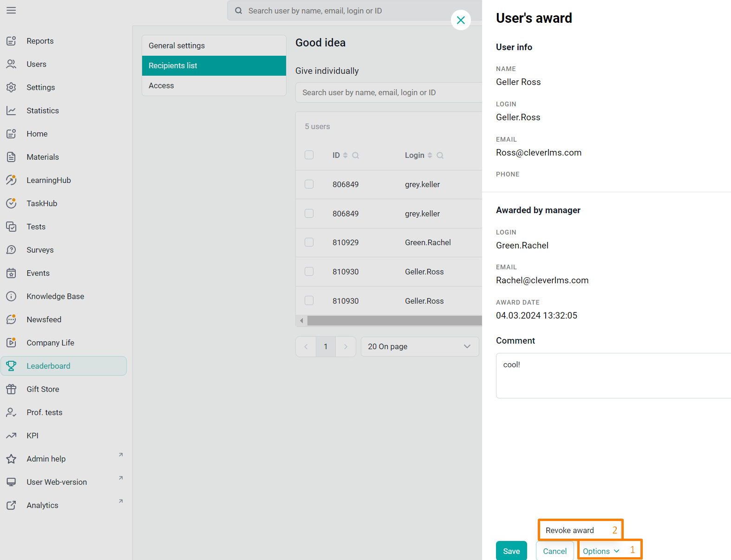Click the LearningHub rocket icon
This screenshot has width=731, height=560.
click(x=11, y=180)
